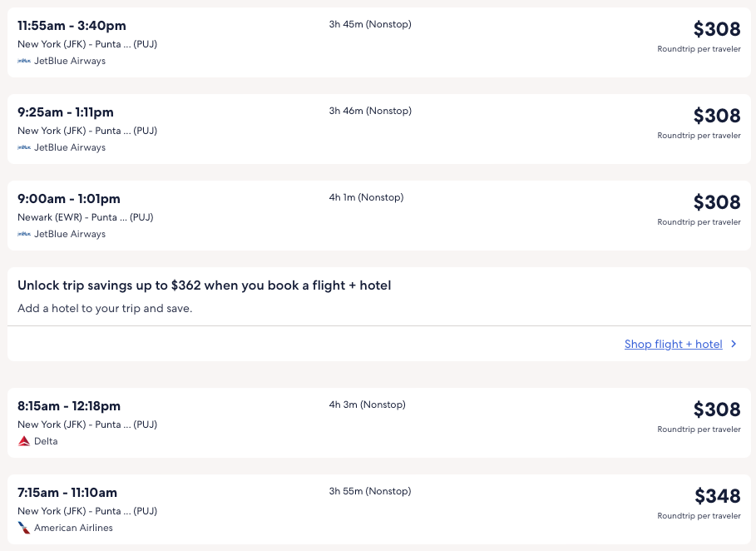Select the 9:25am - 1:11pm flight
756x551 pixels.
pyautogui.click(x=66, y=112)
